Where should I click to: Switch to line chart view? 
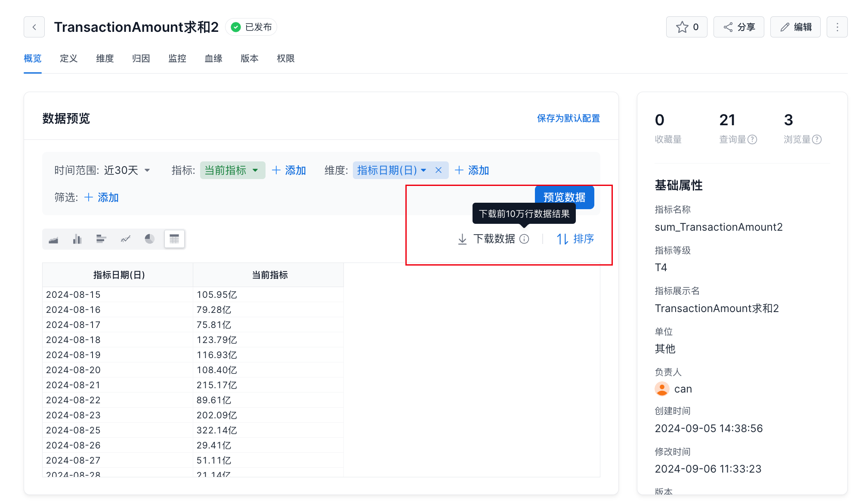[x=125, y=239]
